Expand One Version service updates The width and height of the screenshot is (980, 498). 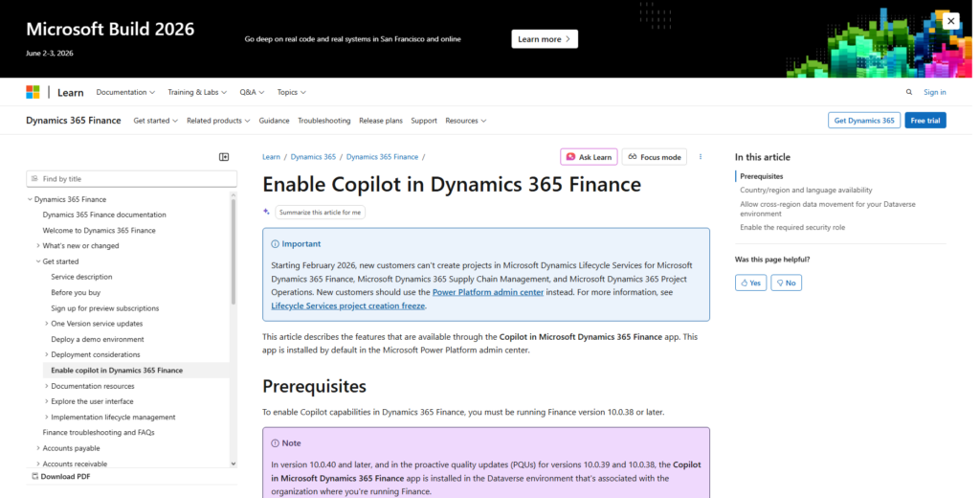(x=46, y=324)
